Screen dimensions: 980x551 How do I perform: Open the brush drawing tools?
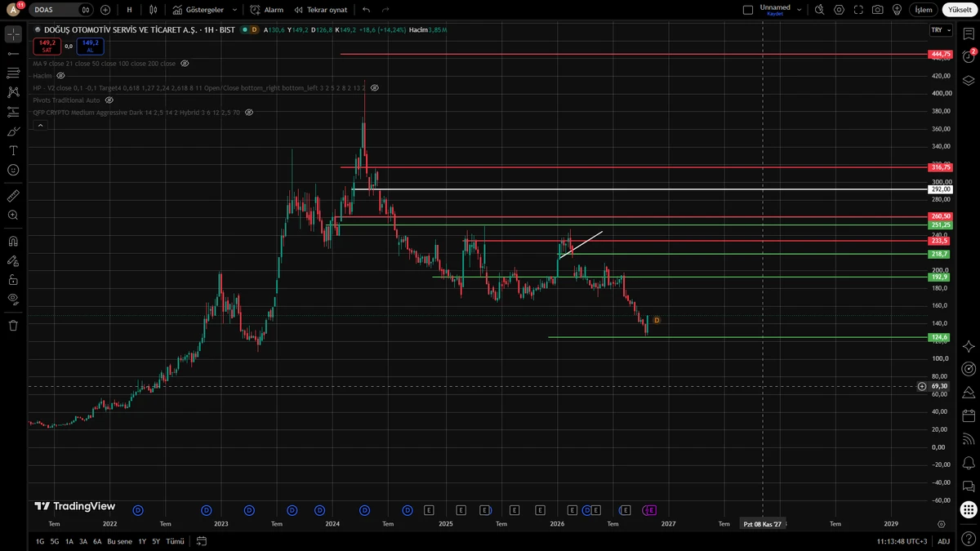[x=13, y=131]
